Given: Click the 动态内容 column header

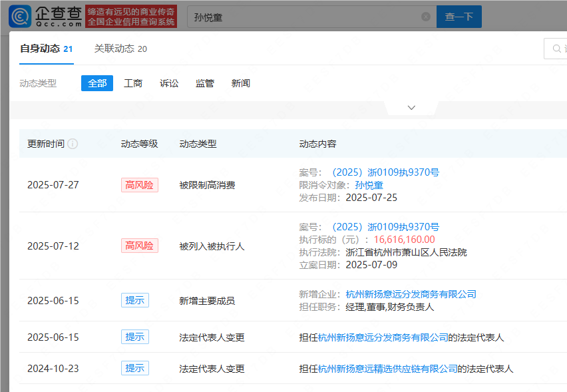Looking at the screenshot, I should 317,144.
